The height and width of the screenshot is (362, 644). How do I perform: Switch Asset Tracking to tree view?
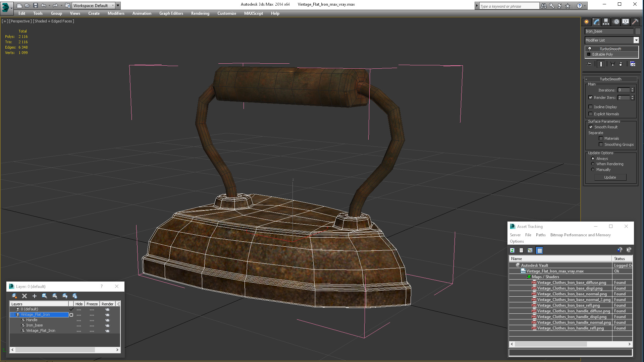[530, 250]
